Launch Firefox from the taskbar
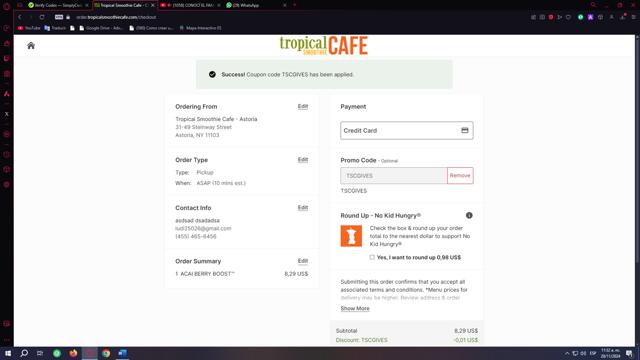 (x=73, y=353)
